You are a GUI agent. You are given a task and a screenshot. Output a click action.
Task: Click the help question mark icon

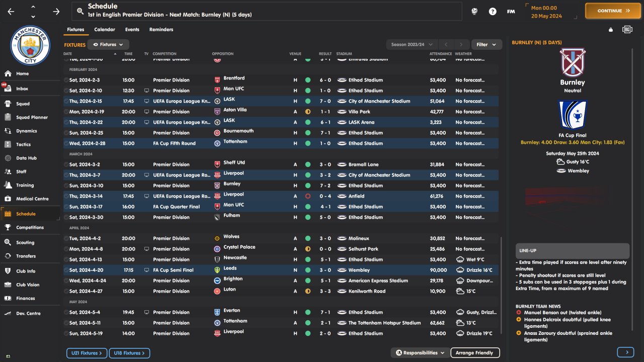493,11
